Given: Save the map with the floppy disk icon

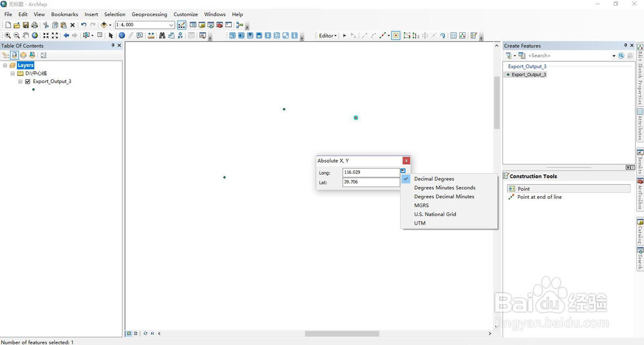Looking at the screenshot, I should 26,25.
